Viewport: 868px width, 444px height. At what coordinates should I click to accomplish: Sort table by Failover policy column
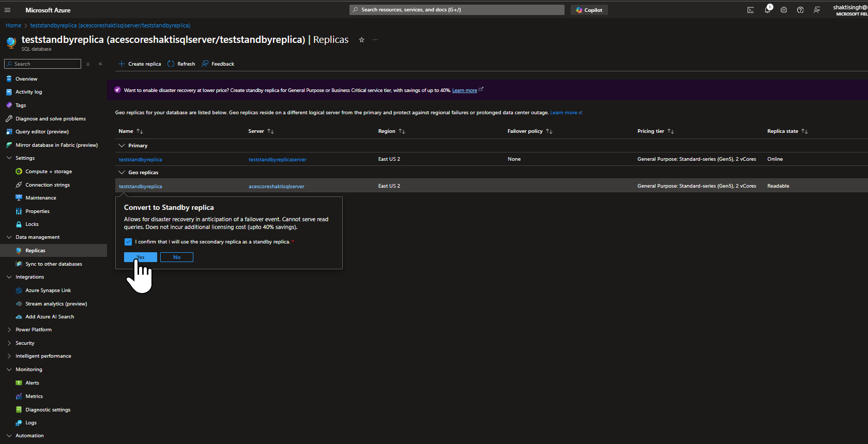point(530,131)
